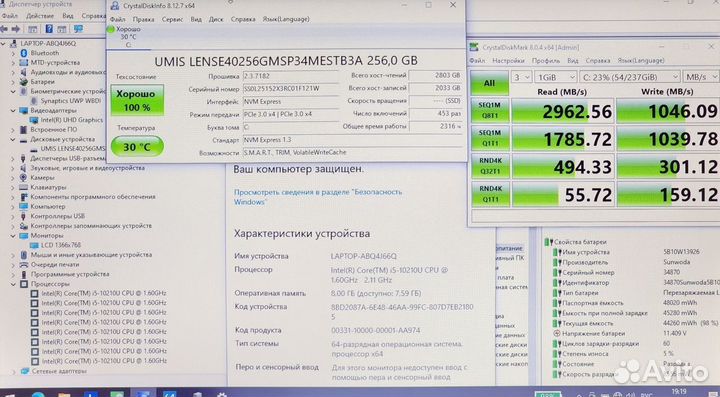This screenshot has height=397, width=720.
Task: Select the Батареи category icon
Action: pos(24,82)
